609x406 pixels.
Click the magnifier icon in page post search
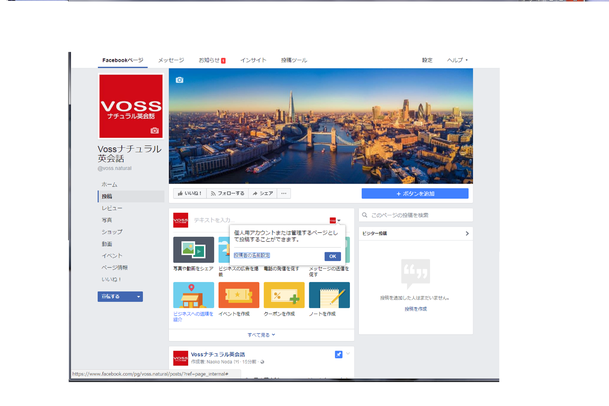pyautogui.click(x=365, y=215)
